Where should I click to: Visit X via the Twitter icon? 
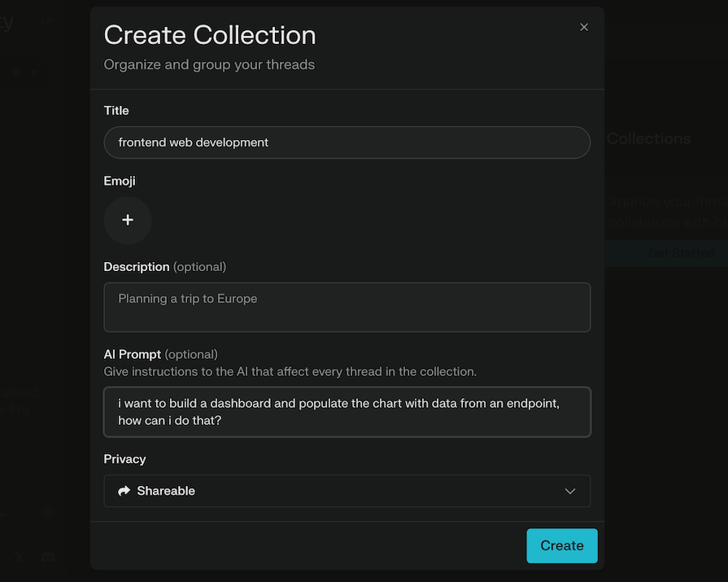19,557
